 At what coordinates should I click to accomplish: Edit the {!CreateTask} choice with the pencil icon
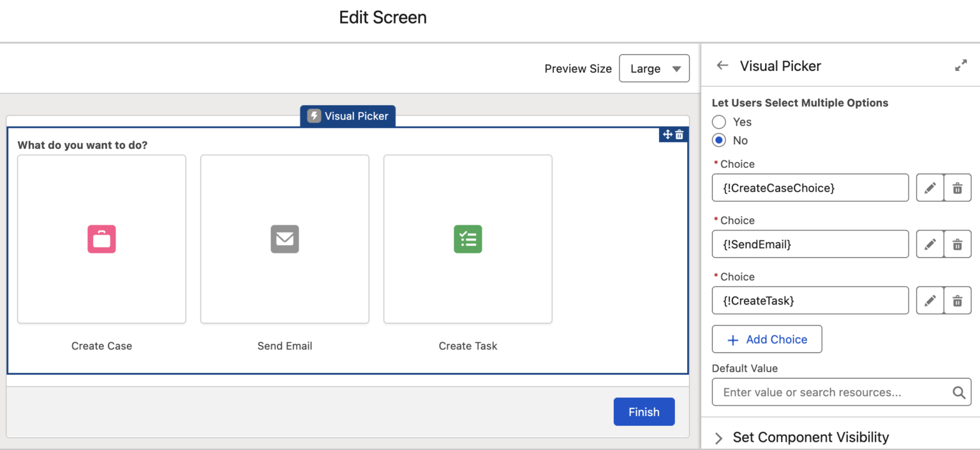(930, 300)
